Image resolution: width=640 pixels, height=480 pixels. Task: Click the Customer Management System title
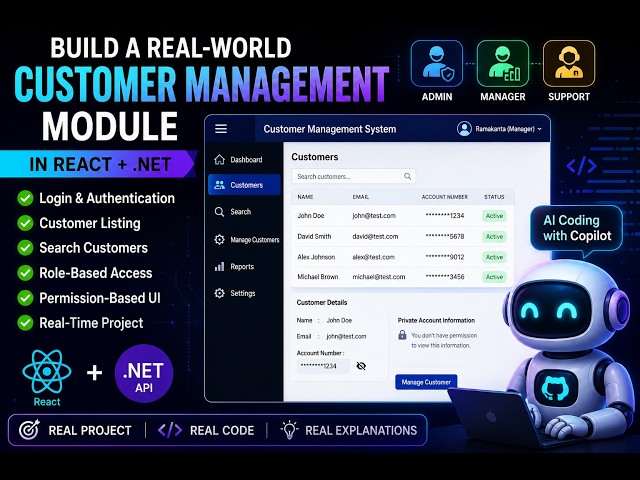click(x=330, y=129)
